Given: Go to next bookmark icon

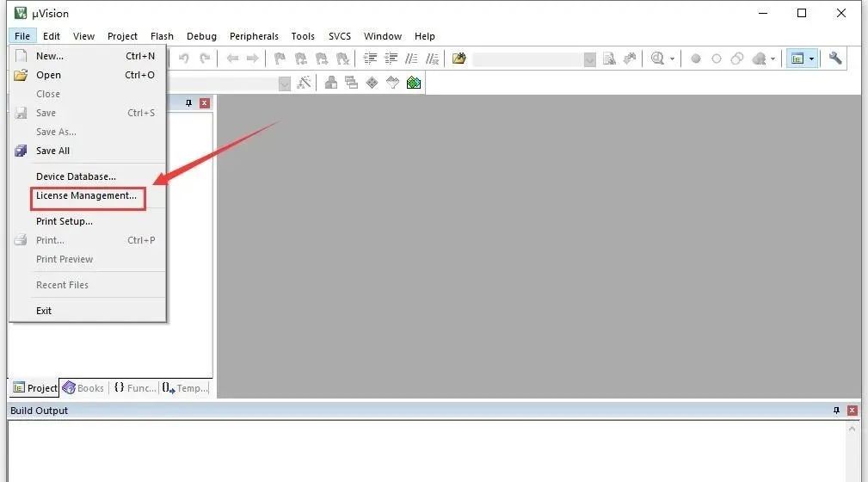Looking at the screenshot, I should (x=322, y=59).
